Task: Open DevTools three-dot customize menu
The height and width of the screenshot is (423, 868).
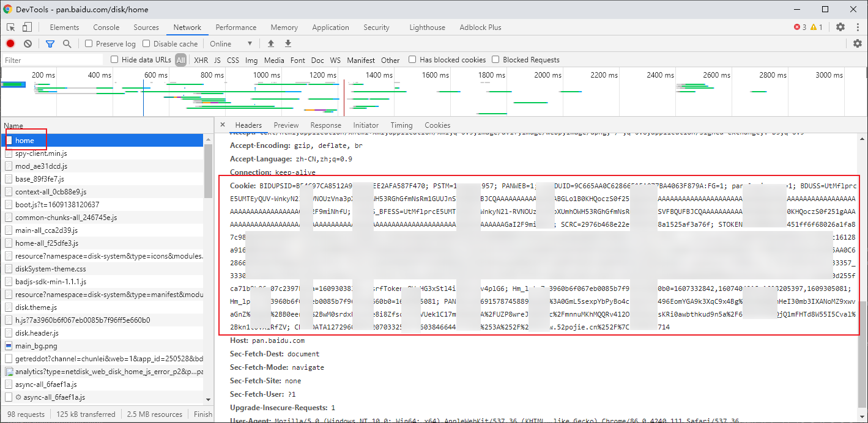Action: (x=857, y=27)
